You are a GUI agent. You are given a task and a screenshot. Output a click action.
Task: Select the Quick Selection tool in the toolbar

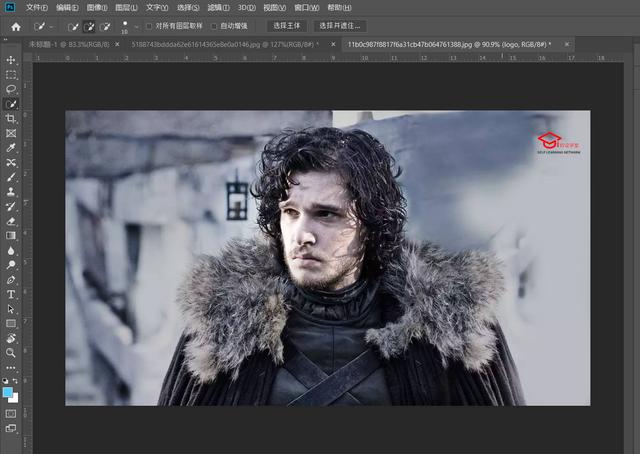[x=11, y=104]
